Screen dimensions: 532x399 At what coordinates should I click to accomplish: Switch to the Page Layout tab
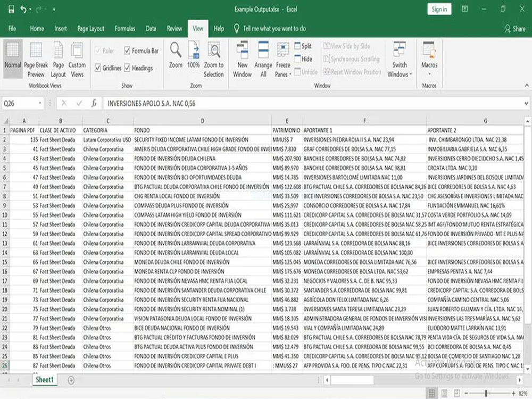coord(90,29)
